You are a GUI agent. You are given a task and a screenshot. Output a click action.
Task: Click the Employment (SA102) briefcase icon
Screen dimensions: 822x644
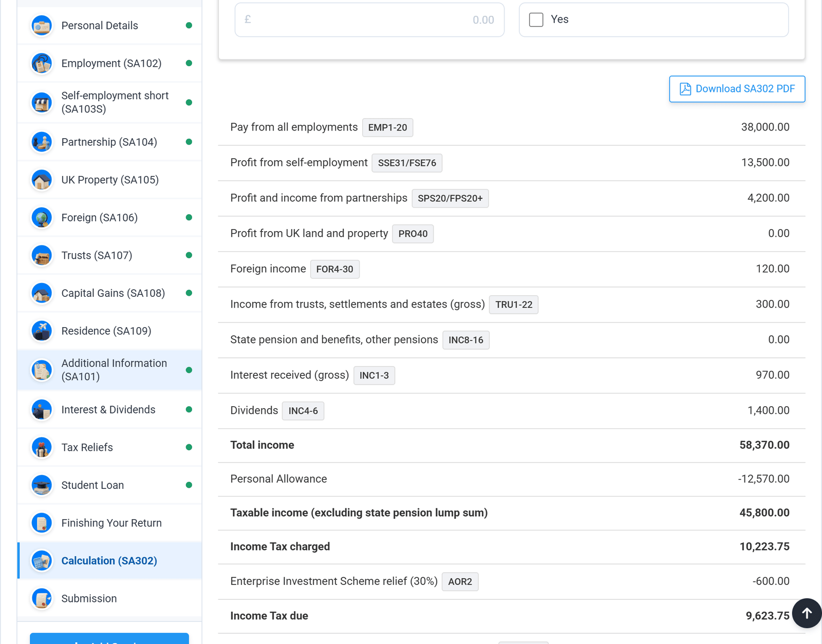click(x=42, y=63)
